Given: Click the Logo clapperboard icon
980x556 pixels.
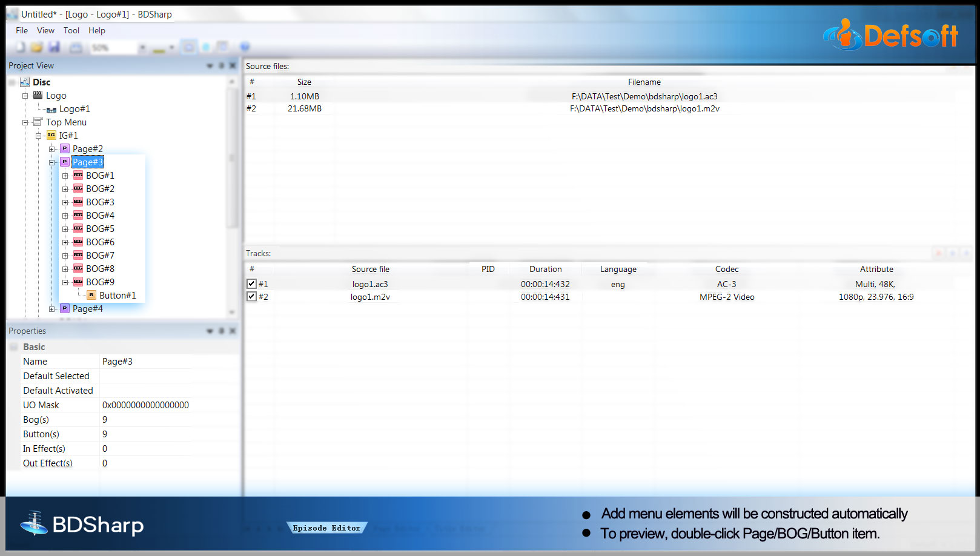Looking at the screenshot, I should [38, 95].
